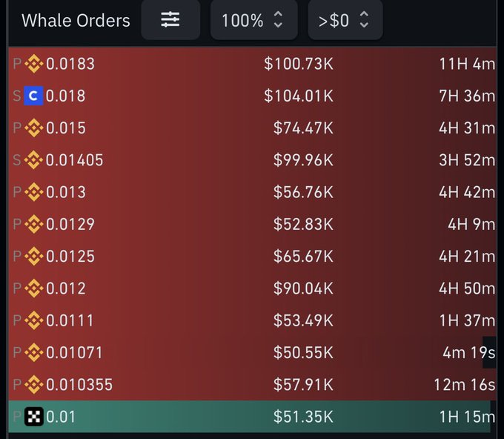Select price 0.01071
504x439 pixels.
(x=74, y=352)
